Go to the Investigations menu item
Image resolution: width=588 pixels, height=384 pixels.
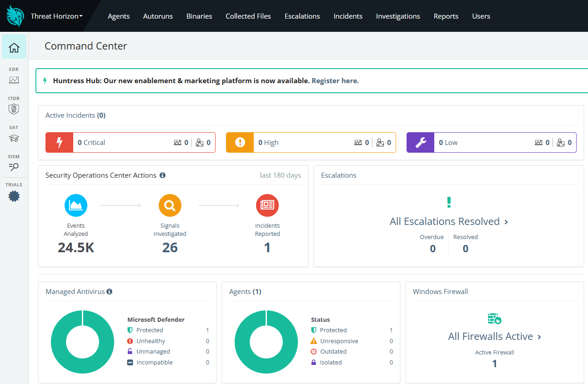pyautogui.click(x=398, y=16)
